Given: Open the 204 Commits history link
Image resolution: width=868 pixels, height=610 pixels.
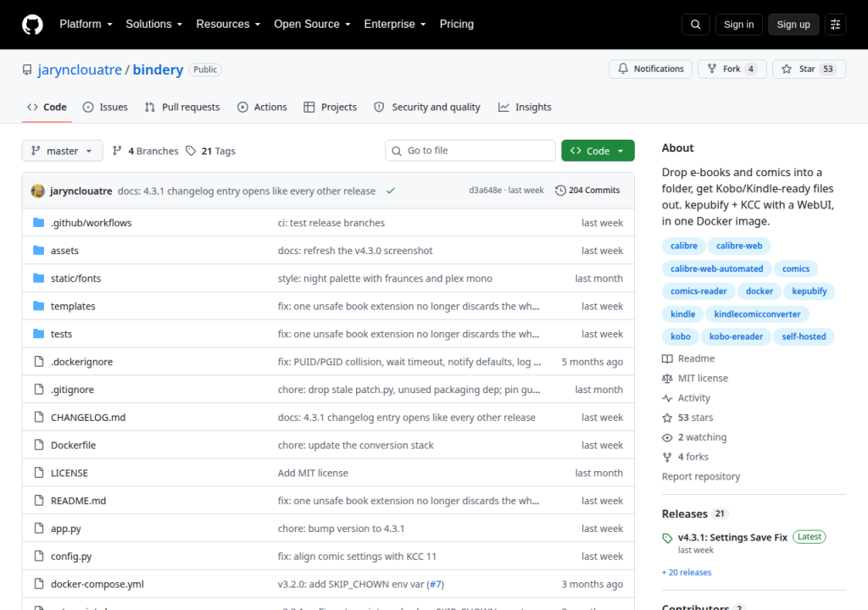Looking at the screenshot, I should 588,191.
